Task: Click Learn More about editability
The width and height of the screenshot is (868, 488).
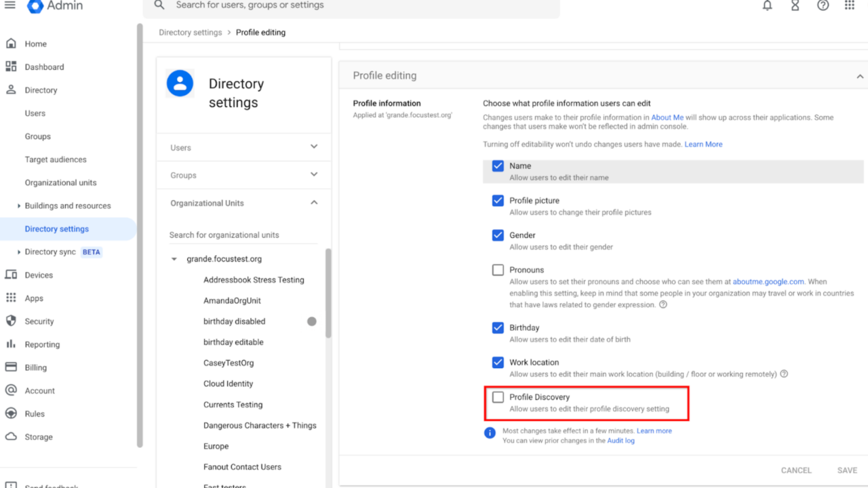Action: (703, 144)
